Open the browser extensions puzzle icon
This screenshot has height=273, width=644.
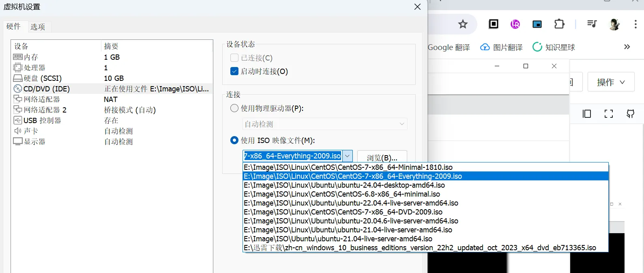pyautogui.click(x=559, y=24)
